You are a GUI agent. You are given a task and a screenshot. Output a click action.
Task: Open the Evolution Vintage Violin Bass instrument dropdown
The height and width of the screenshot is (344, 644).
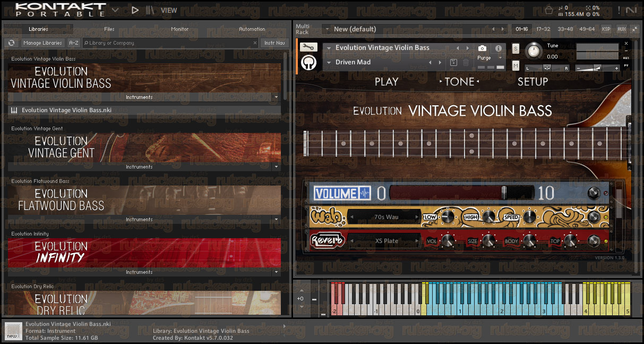coord(329,48)
